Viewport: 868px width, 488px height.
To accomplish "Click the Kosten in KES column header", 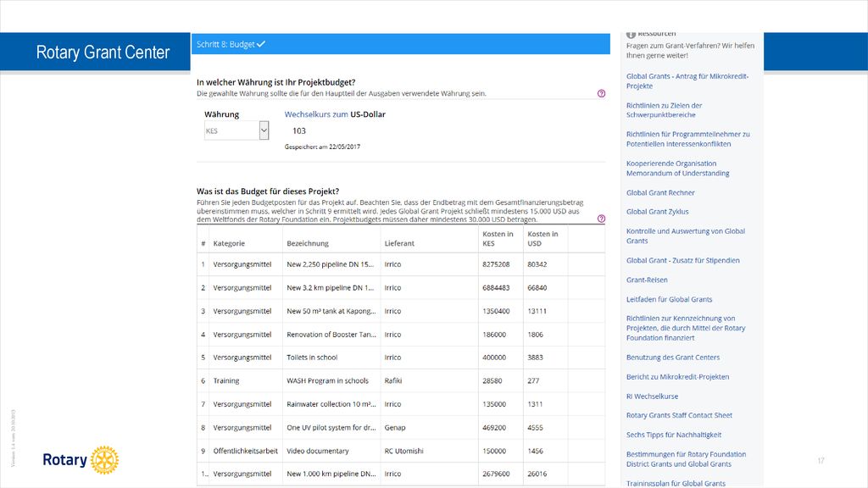I will [498, 238].
